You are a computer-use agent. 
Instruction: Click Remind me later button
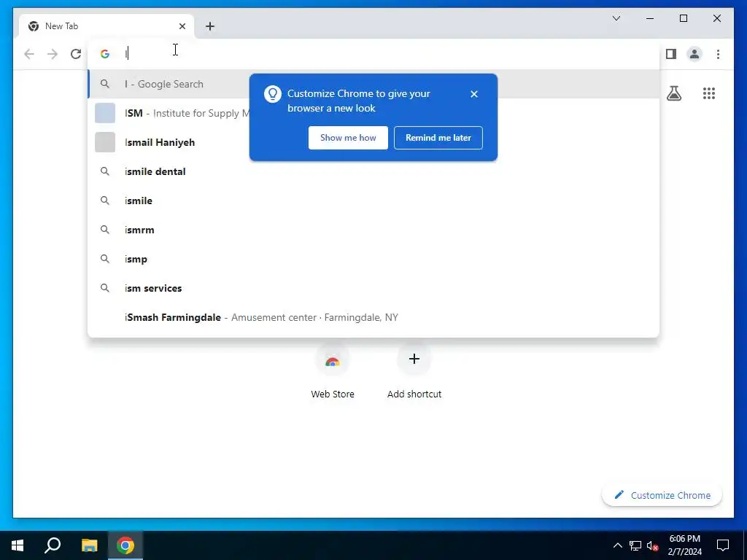tap(438, 138)
